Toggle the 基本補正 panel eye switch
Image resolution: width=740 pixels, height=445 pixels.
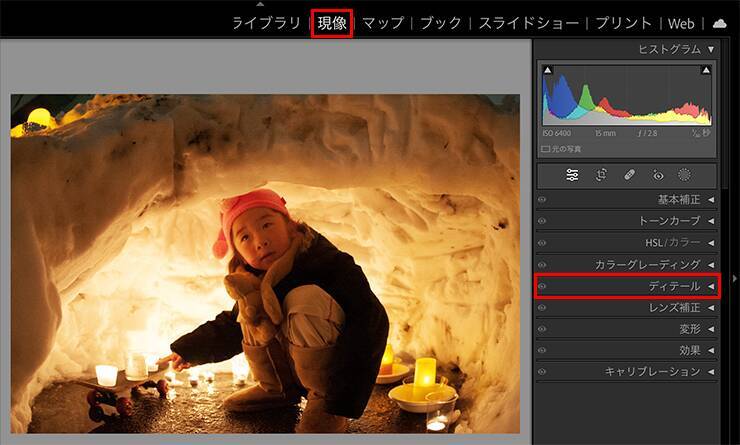coord(542,200)
